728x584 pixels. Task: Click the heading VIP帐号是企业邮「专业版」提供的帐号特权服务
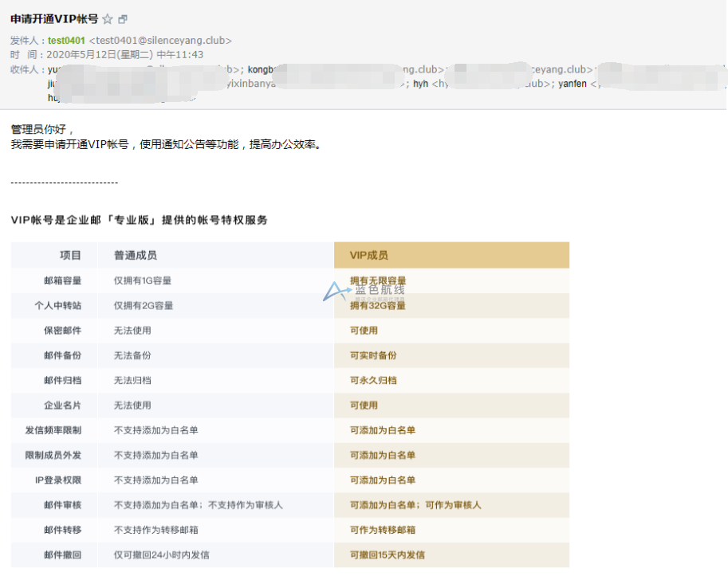pyautogui.click(x=140, y=220)
